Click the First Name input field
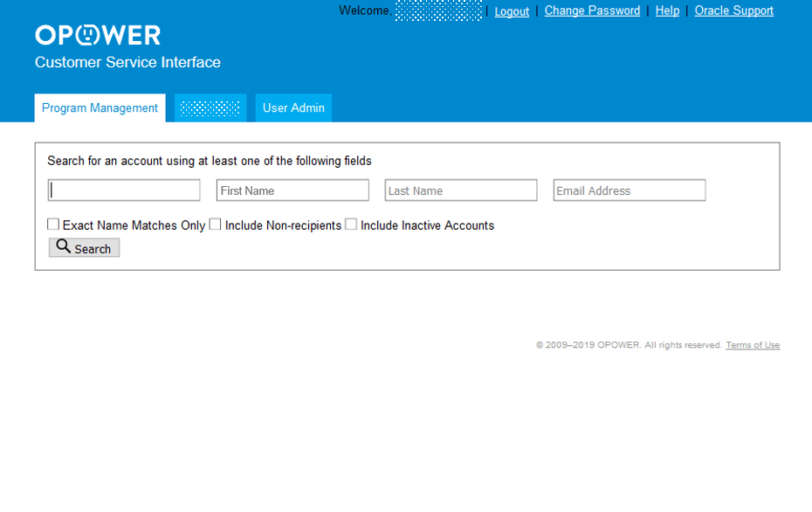 click(292, 190)
